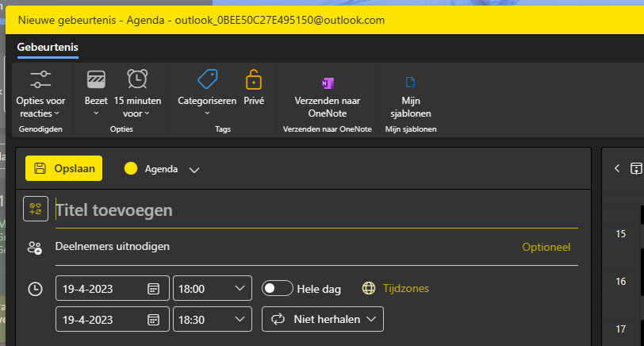
Task: Click the start date field 19-4-2023
Action: tap(112, 288)
